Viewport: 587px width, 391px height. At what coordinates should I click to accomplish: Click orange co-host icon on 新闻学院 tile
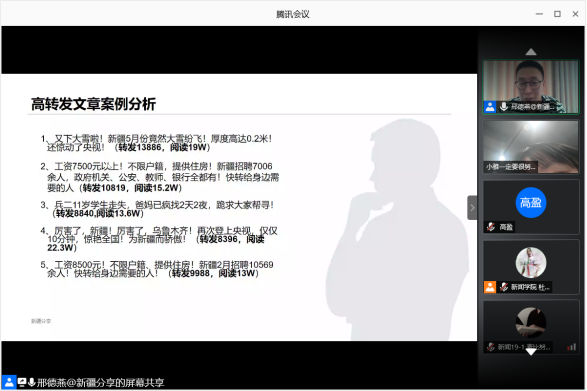tap(490, 287)
